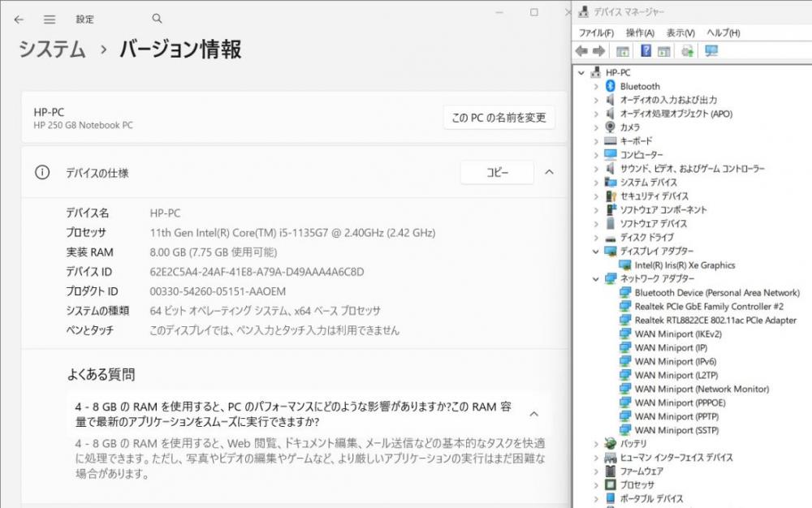Screen dimensions: 812x508
Task: Collapse the RAM FAQ question chevron
Action: [534, 414]
